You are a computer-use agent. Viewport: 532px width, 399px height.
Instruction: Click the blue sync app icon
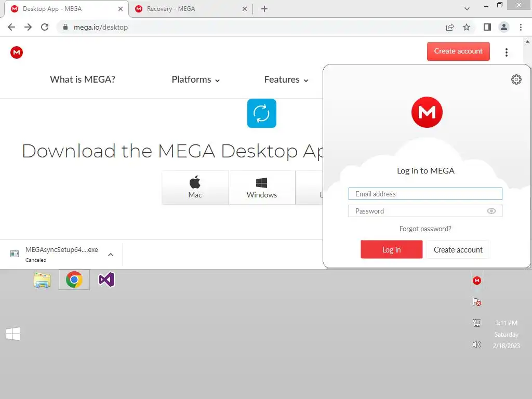[262, 113]
